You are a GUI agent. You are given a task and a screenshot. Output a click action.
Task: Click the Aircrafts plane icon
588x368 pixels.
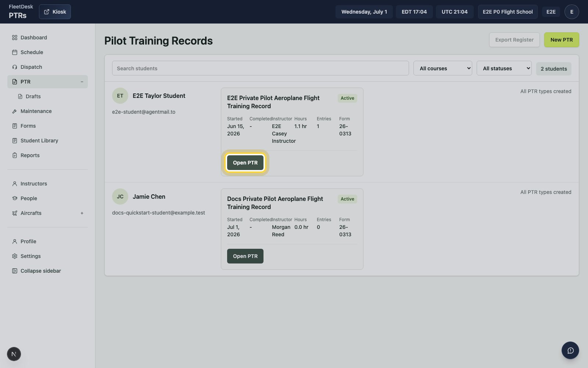pyautogui.click(x=15, y=213)
